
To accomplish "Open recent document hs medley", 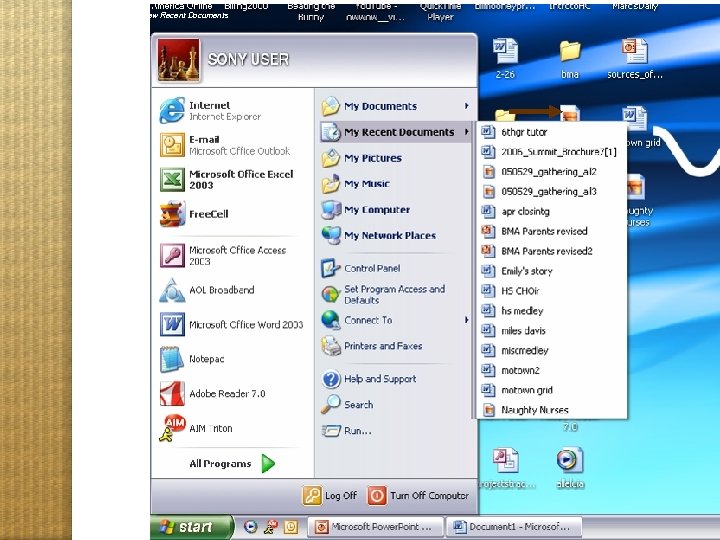I will point(552,311).
